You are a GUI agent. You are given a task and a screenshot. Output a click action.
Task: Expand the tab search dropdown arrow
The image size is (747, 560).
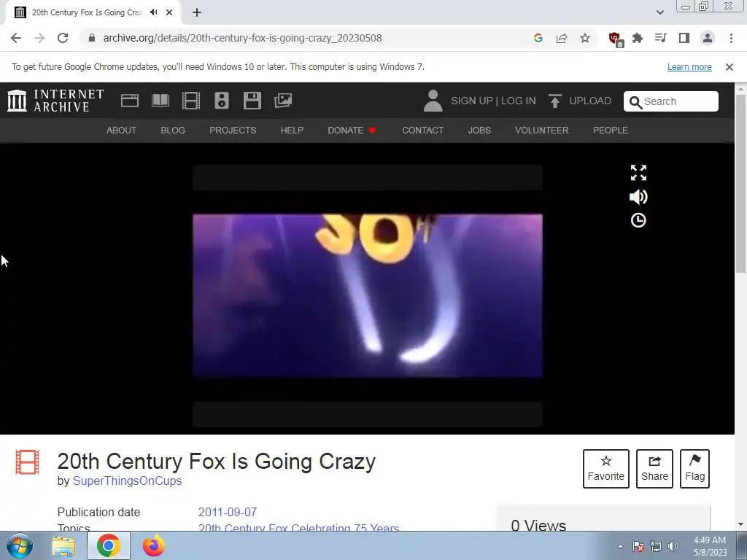pyautogui.click(x=659, y=12)
